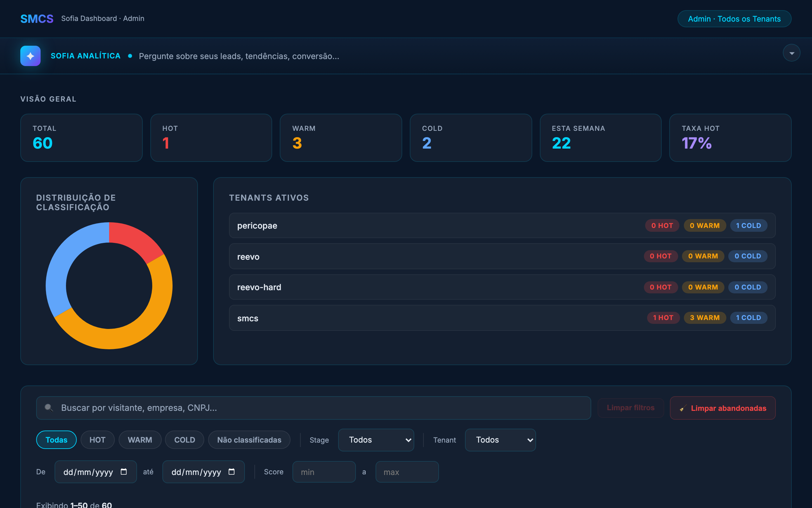The width and height of the screenshot is (812, 508).
Task: Select the COLD filter pill
Action: [185, 439]
